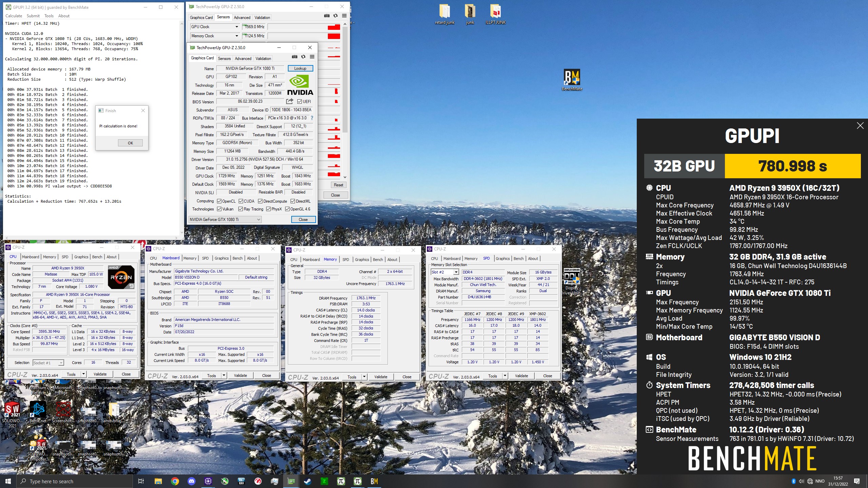This screenshot has height=488, width=868.
Task: Open the Calculate menu in GPUPI
Action: point(14,16)
